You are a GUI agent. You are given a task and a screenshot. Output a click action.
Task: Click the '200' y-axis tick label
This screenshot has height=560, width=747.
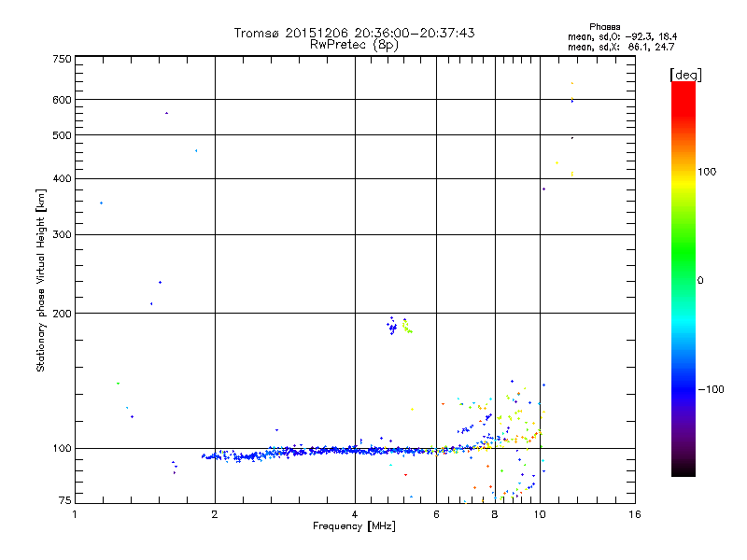point(62,314)
